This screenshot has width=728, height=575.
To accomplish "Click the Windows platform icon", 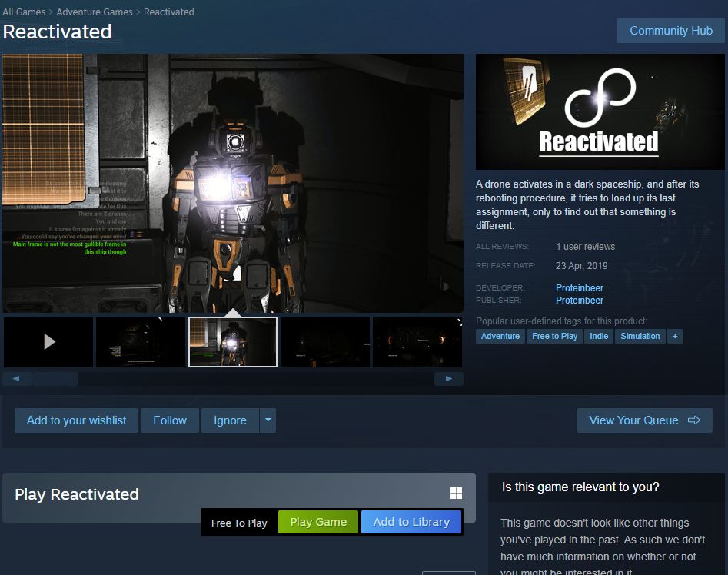I will 456,494.
